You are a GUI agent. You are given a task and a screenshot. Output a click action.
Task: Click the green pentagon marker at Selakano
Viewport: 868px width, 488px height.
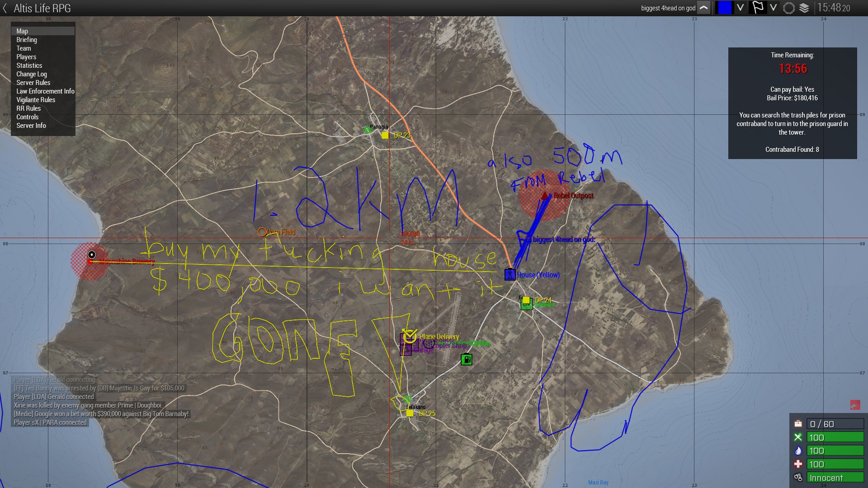pyautogui.click(x=407, y=399)
